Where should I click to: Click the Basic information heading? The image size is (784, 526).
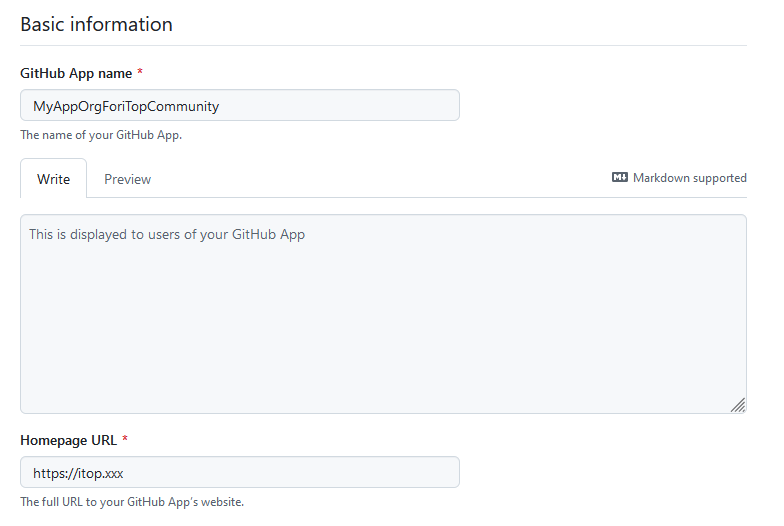click(96, 25)
